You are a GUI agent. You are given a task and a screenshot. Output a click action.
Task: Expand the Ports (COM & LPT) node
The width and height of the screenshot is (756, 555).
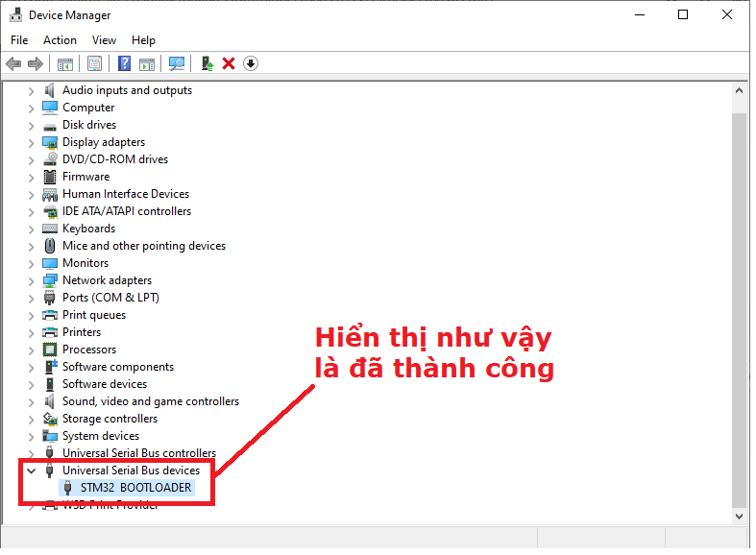[x=32, y=298]
